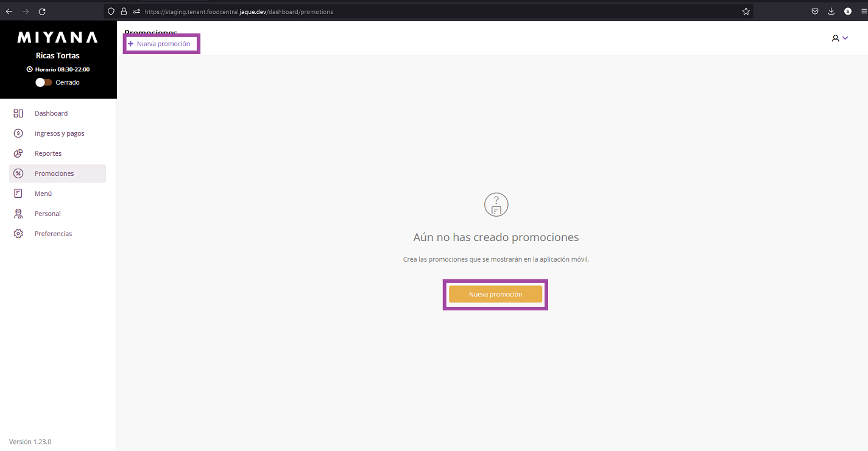Open Personal section in sidebar

click(x=57, y=214)
